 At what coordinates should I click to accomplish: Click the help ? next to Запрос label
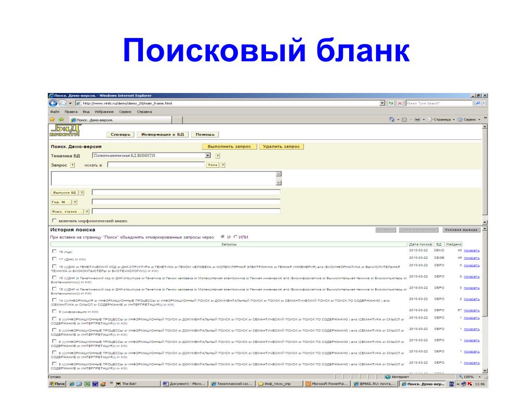[72, 165]
